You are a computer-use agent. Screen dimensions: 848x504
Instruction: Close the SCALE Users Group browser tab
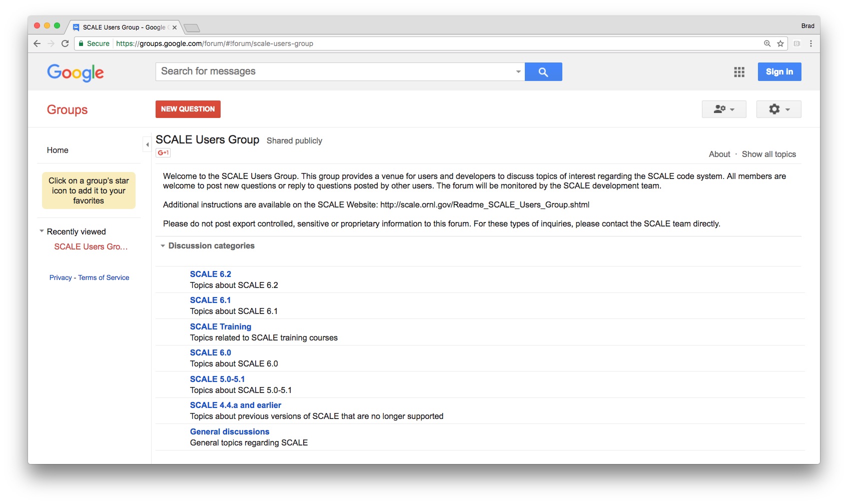[175, 27]
